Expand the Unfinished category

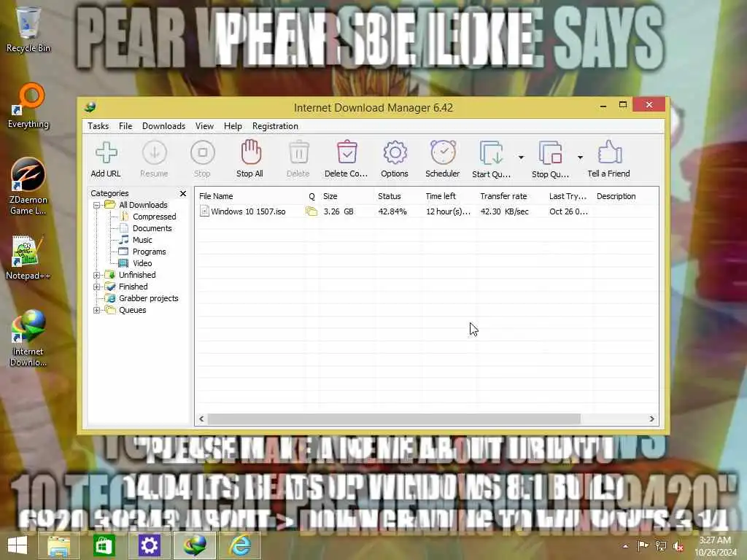(x=97, y=275)
